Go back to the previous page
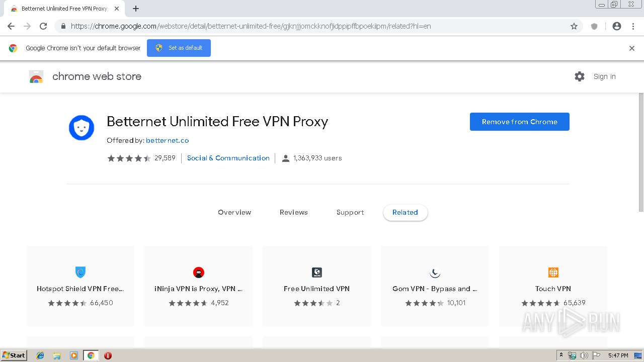Screen dimensions: 644x362 tap(11, 26)
